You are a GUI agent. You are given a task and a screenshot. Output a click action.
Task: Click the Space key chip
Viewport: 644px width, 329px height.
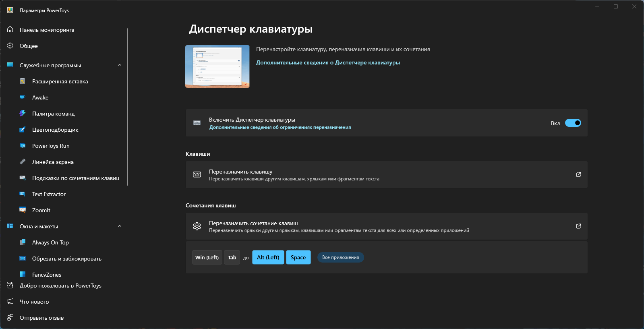(x=298, y=257)
